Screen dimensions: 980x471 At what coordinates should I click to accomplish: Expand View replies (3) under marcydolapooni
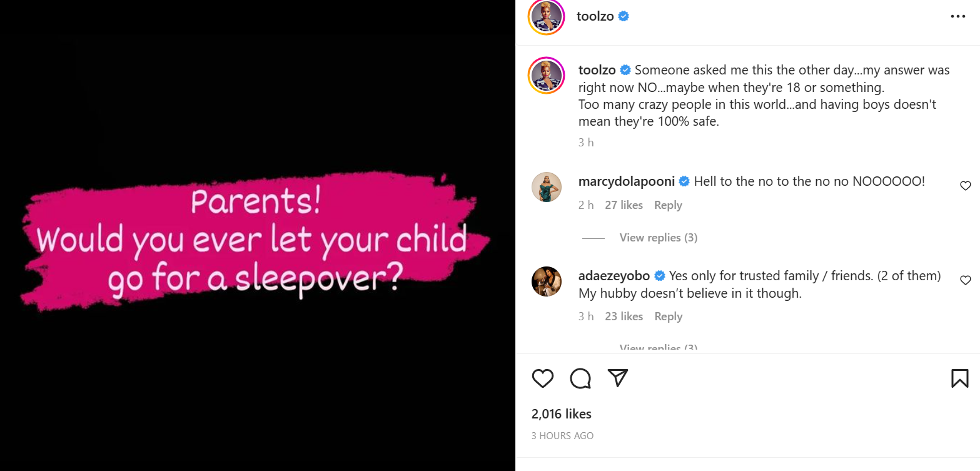coord(658,237)
